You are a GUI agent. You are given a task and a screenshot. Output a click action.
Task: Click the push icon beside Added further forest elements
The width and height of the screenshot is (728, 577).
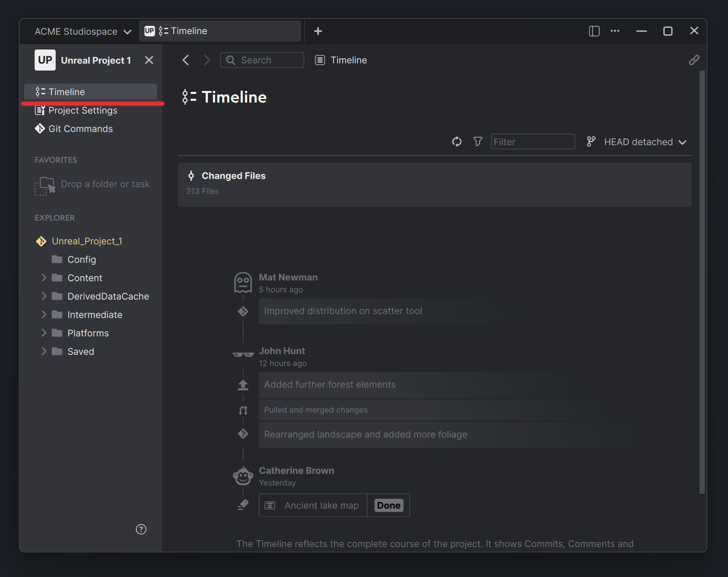243,384
